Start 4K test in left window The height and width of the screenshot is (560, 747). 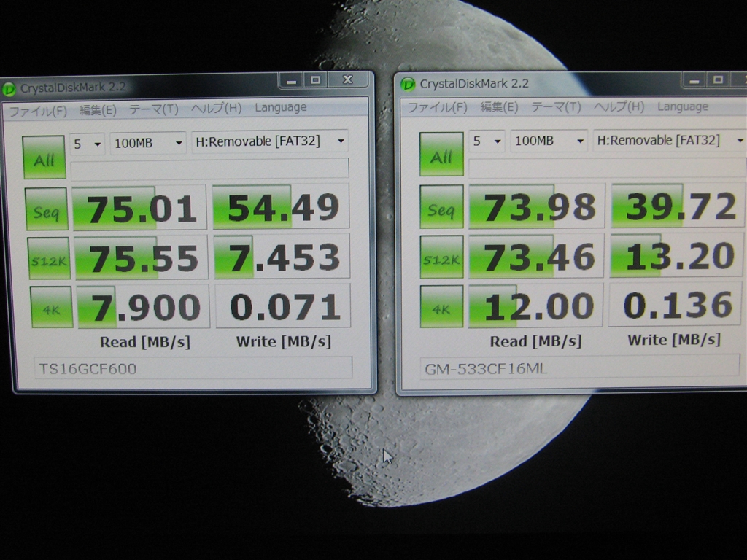click(x=52, y=307)
